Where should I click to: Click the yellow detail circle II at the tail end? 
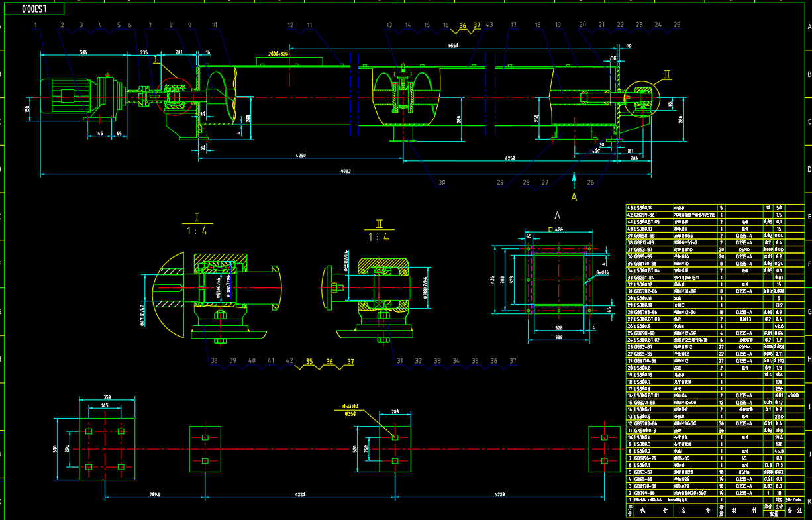tap(642, 98)
